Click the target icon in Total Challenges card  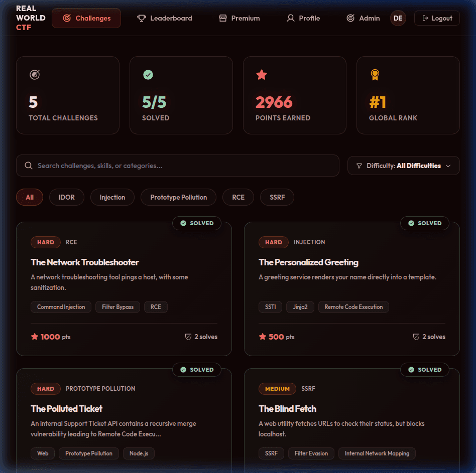35,75
